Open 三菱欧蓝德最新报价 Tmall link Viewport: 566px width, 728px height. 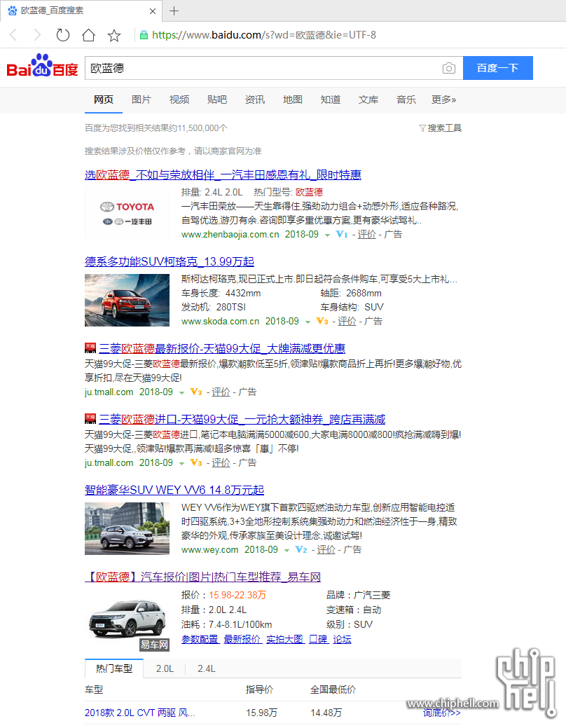pos(222,348)
